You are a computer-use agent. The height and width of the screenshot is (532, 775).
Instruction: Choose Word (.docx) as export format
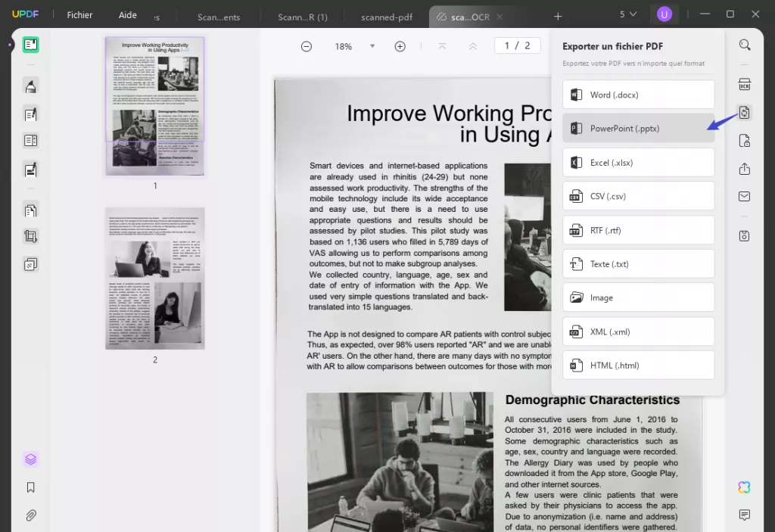[x=638, y=94]
